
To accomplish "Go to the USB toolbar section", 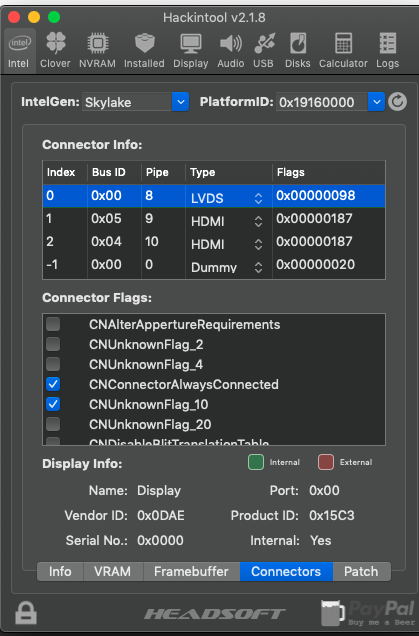I will coord(264,51).
